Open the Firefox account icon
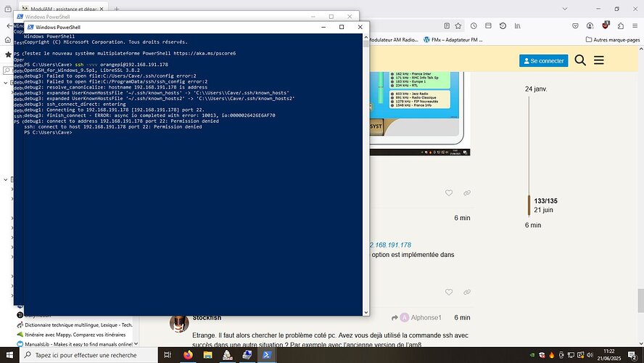Screen dimensions: 644x363 pyautogui.click(x=590, y=26)
